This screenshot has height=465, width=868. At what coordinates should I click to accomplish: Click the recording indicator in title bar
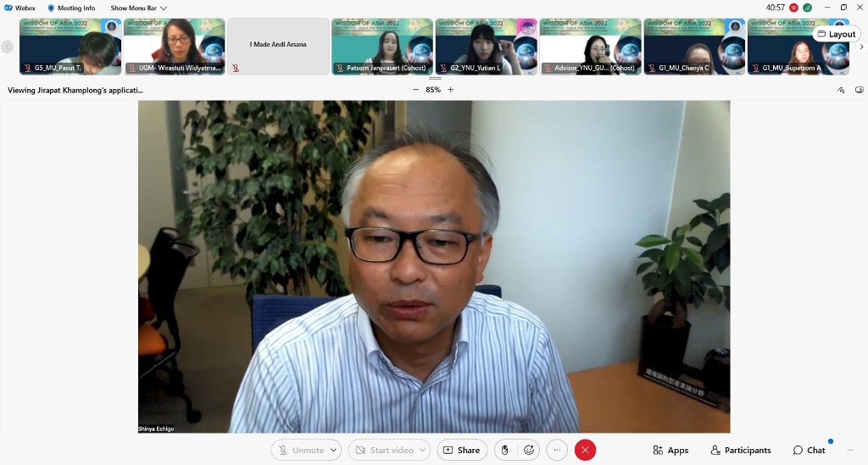point(793,8)
